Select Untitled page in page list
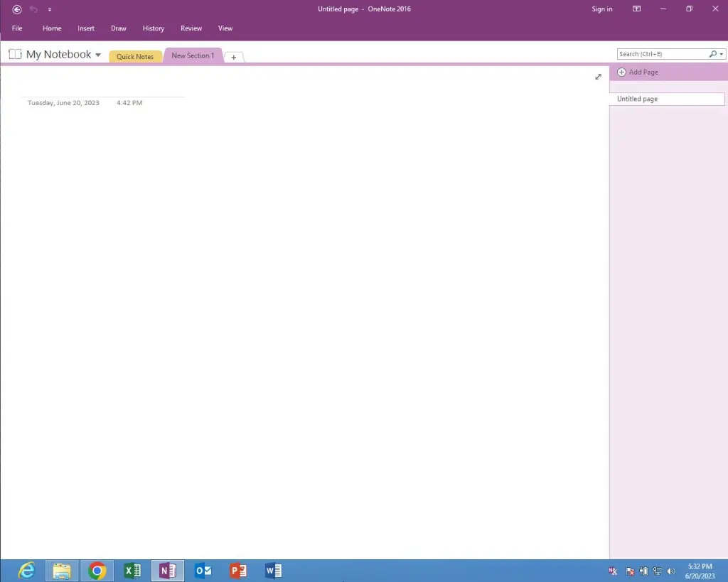This screenshot has width=728, height=582. tap(666, 99)
